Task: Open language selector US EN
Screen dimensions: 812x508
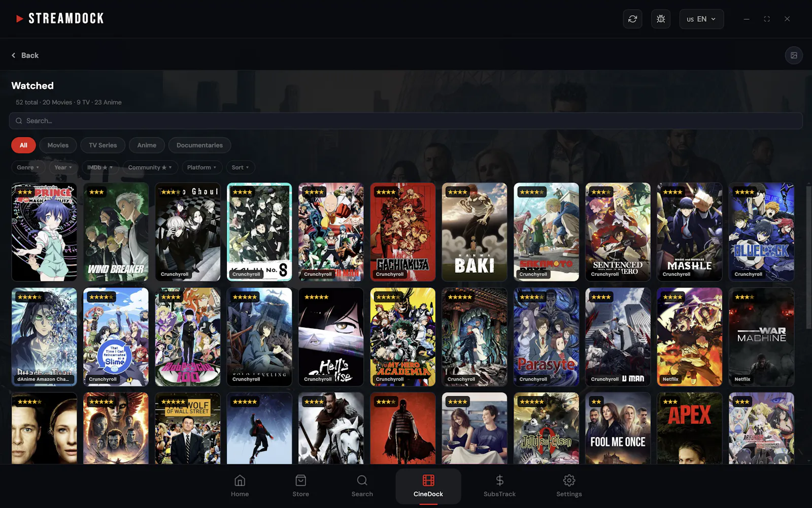Action: (x=701, y=19)
